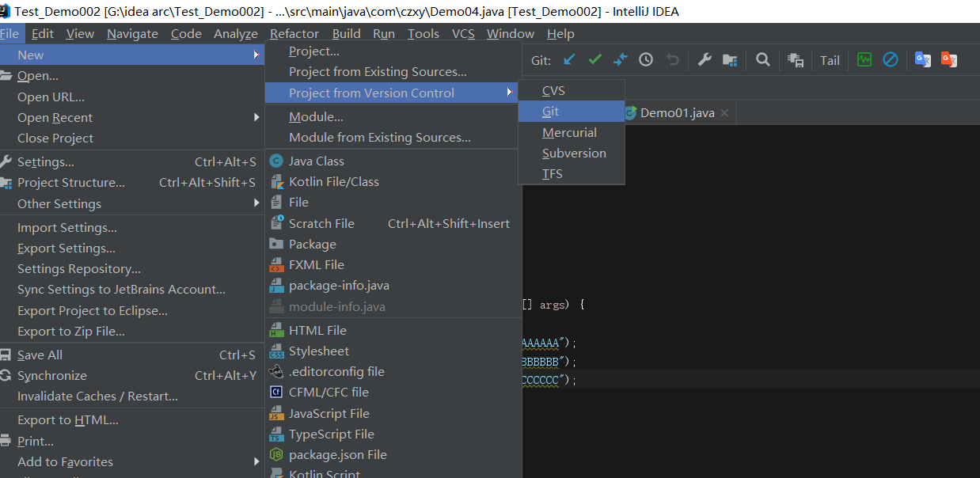The width and height of the screenshot is (980, 478).
Task: Click the Tail toolbar button
Action: (830, 60)
